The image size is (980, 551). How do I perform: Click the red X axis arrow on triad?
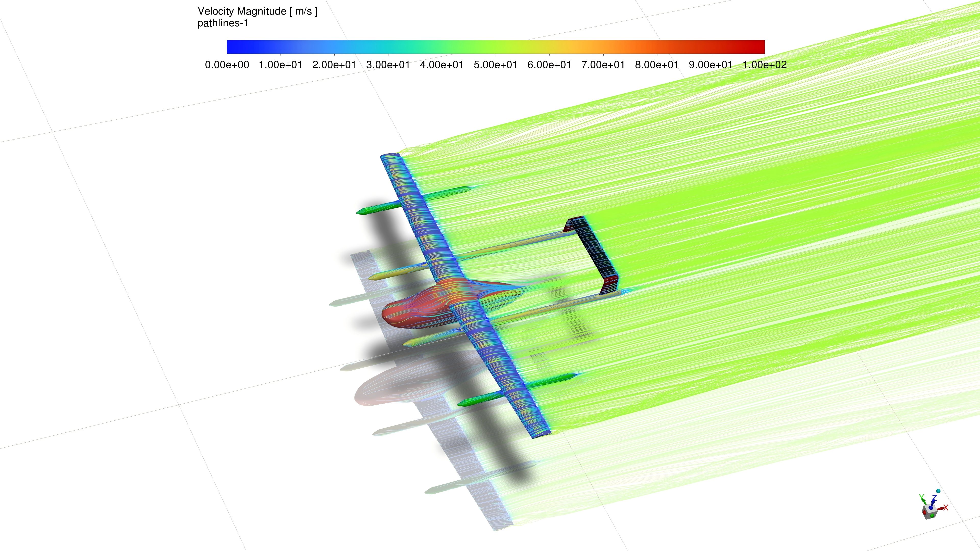(941, 508)
